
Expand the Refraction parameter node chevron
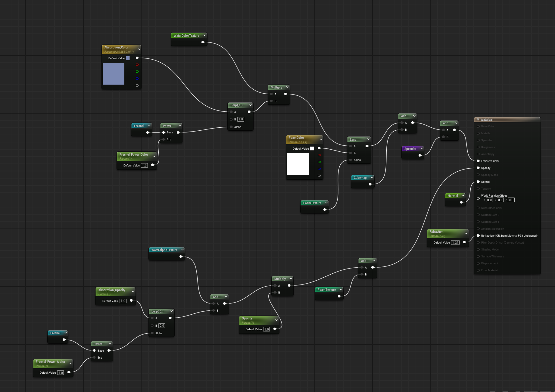[x=466, y=233]
